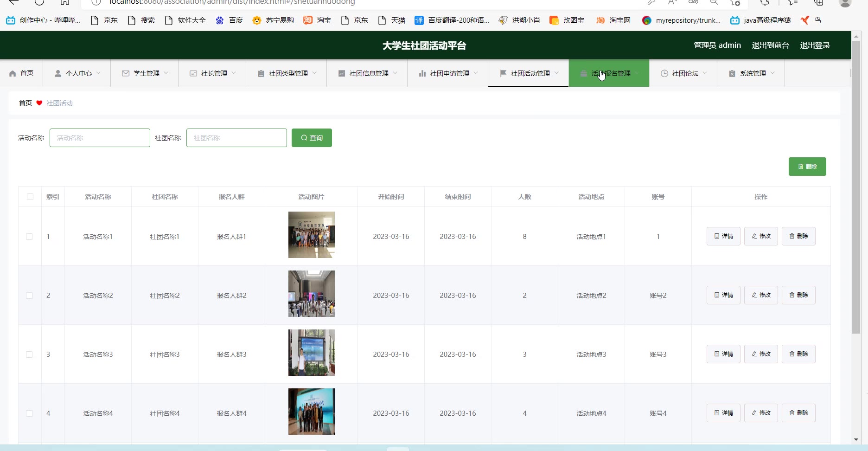The width and height of the screenshot is (868, 451).
Task: Click the green 查询 search button
Action: click(312, 138)
